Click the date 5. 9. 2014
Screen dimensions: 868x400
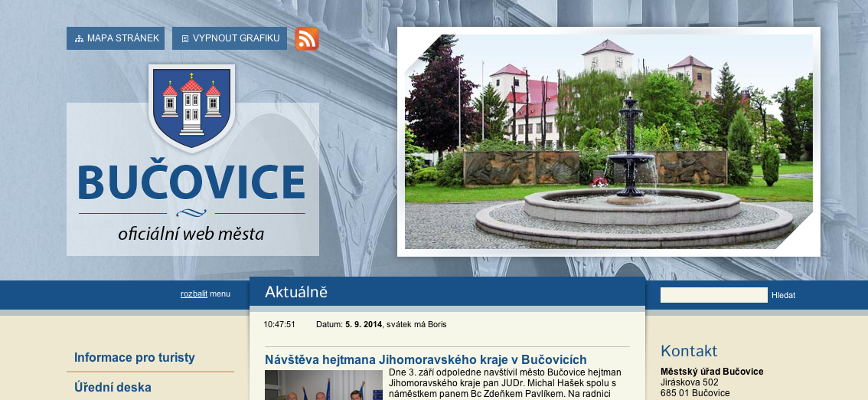coord(364,324)
